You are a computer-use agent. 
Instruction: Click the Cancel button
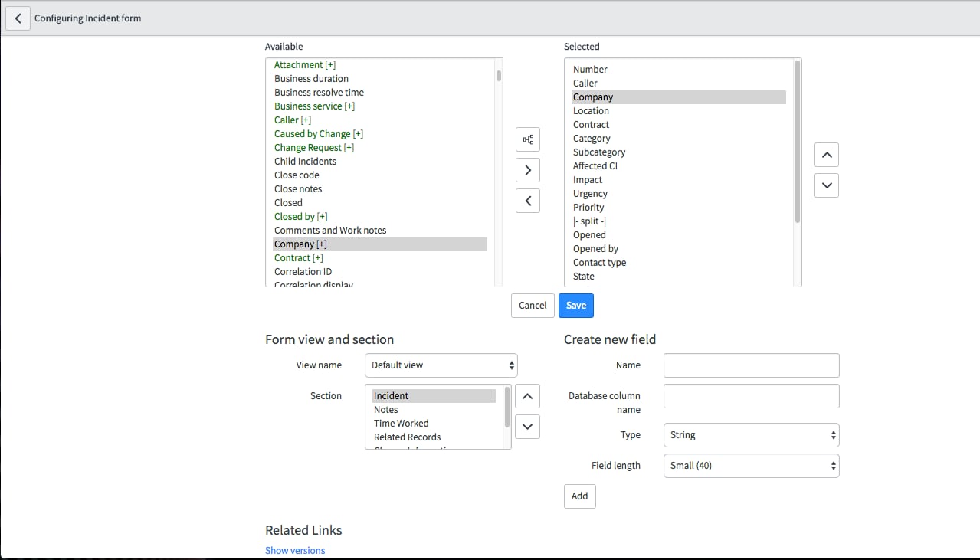coord(532,305)
